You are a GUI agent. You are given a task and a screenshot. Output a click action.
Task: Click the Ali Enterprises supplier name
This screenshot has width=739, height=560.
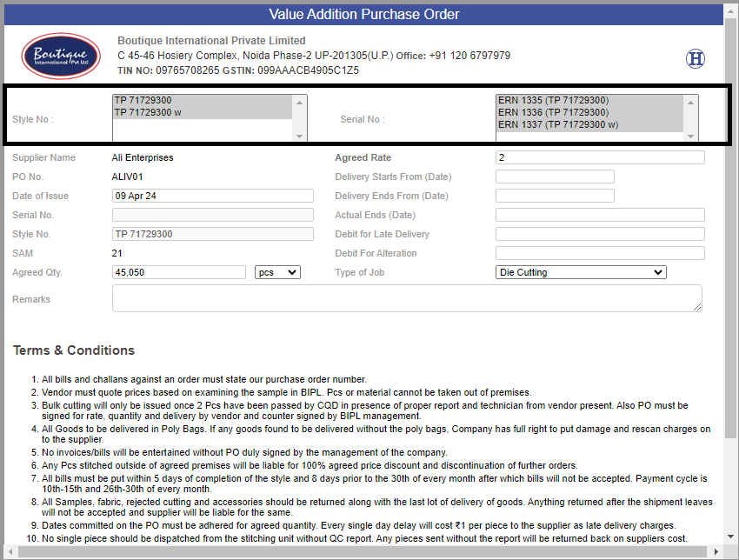click(143, 157)
